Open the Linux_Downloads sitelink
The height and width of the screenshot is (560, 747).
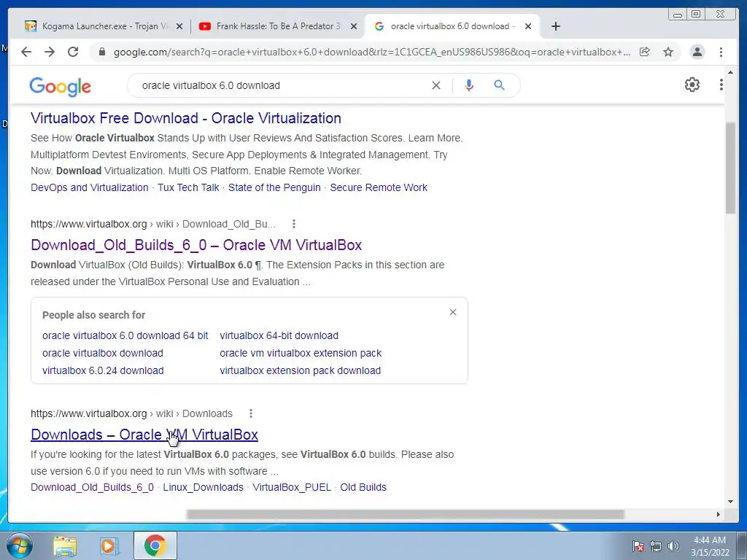pyautogui.click(x=203, y=487)
